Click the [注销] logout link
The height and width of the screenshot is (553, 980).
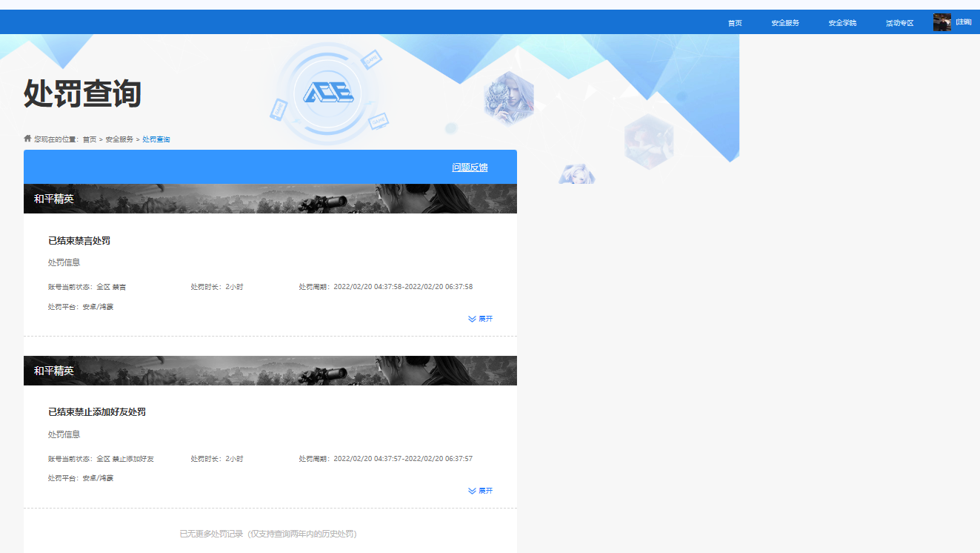coord(963,22)
